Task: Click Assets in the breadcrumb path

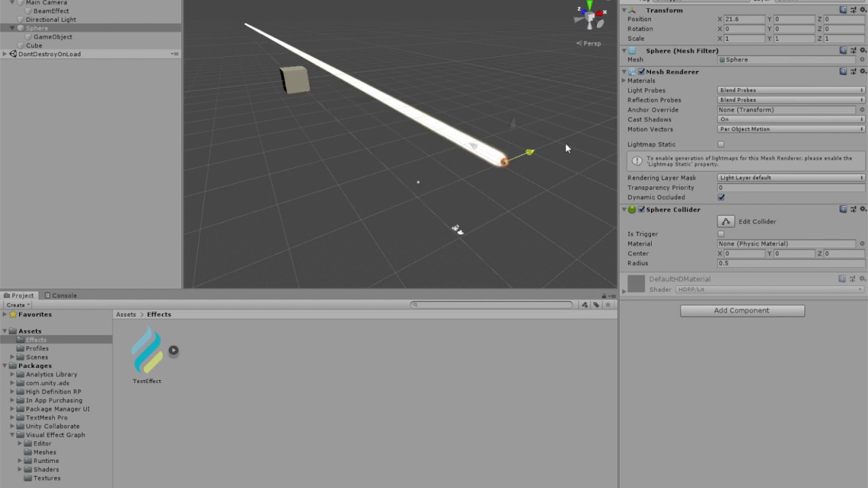Action: (x=126, y=314)
